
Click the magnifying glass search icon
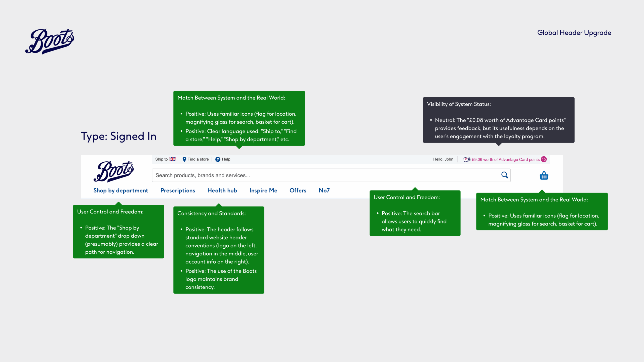click(x=505, y=175)
